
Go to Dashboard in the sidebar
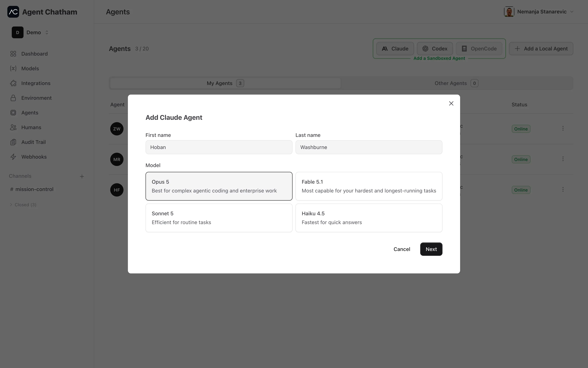35,54
